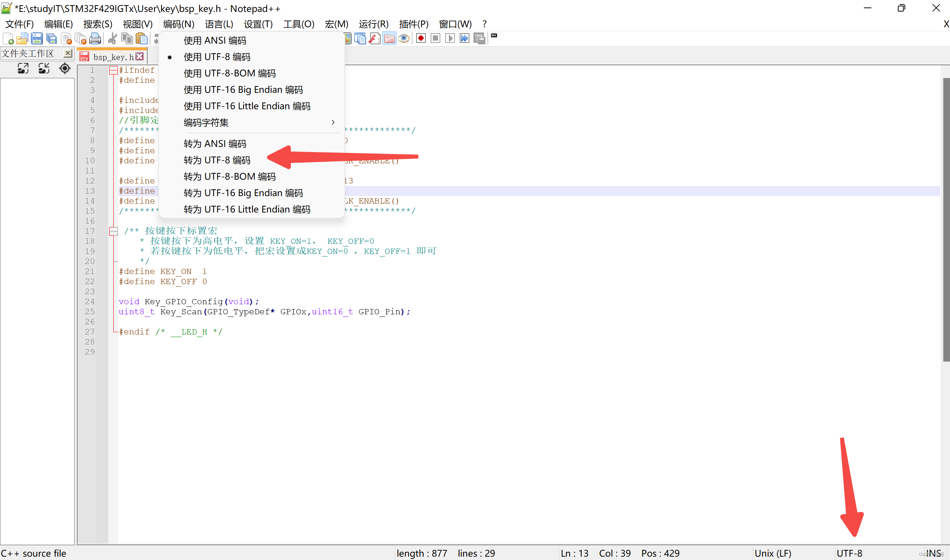This screenshot has width=950, height=560.
Task: Open the 插件(P) menu
Action: coord(413,24)
